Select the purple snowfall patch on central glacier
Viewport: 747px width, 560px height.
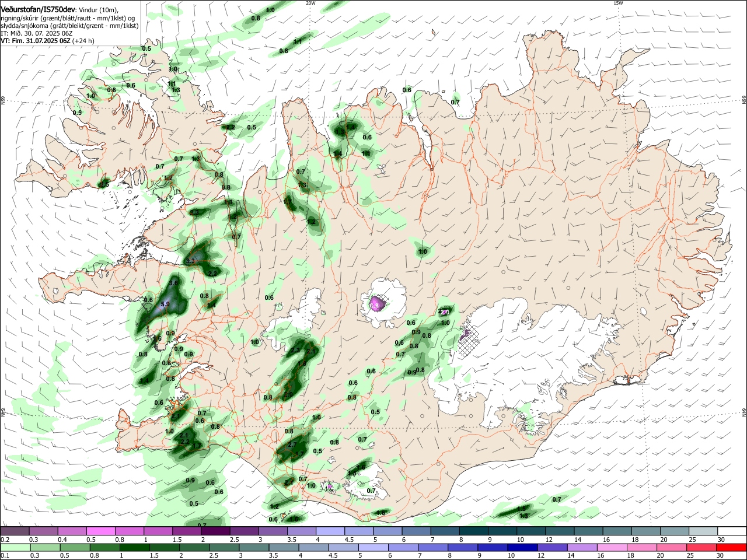coord(377,304)
